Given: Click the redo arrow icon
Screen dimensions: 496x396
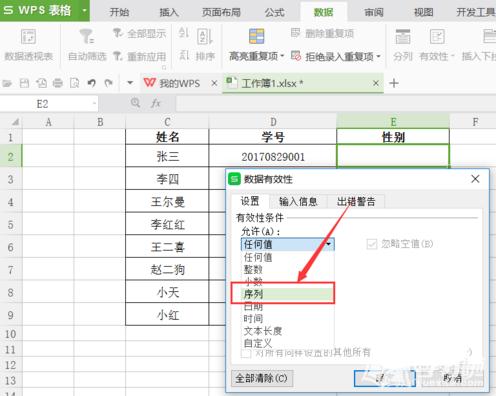Looking at the screenshot, I should [108, 83].
